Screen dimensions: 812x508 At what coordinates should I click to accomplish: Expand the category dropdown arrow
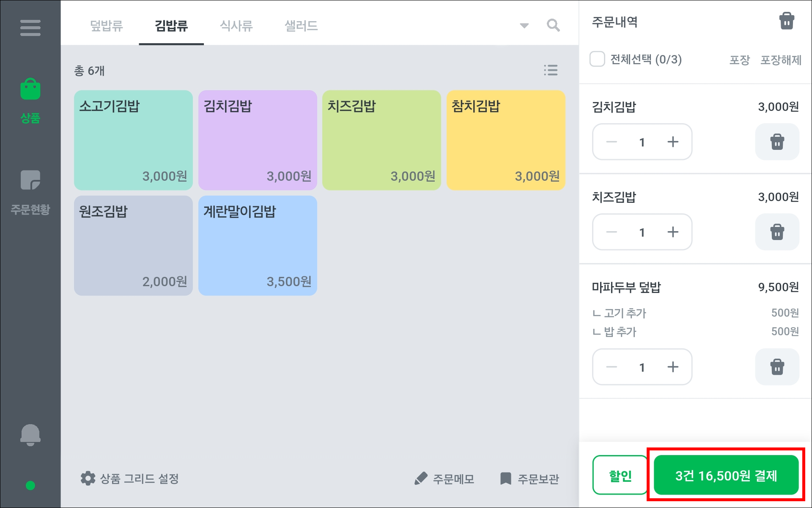pyautogui.click(x=524, y=26)
